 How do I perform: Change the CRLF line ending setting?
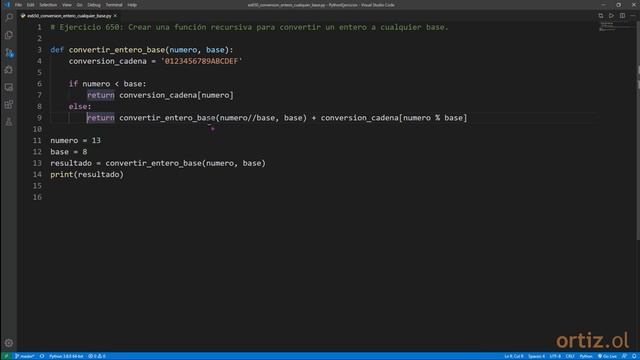pyautogui.click(x=570, y=356)
